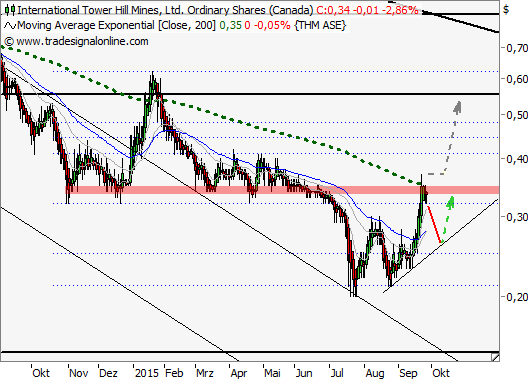Click the red downward forecast line

tap(434, 224)
